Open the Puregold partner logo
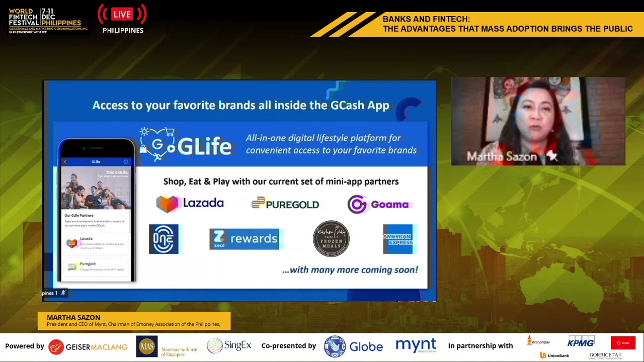The height and width of the screenshot is (362, 644). coord(285,204)
